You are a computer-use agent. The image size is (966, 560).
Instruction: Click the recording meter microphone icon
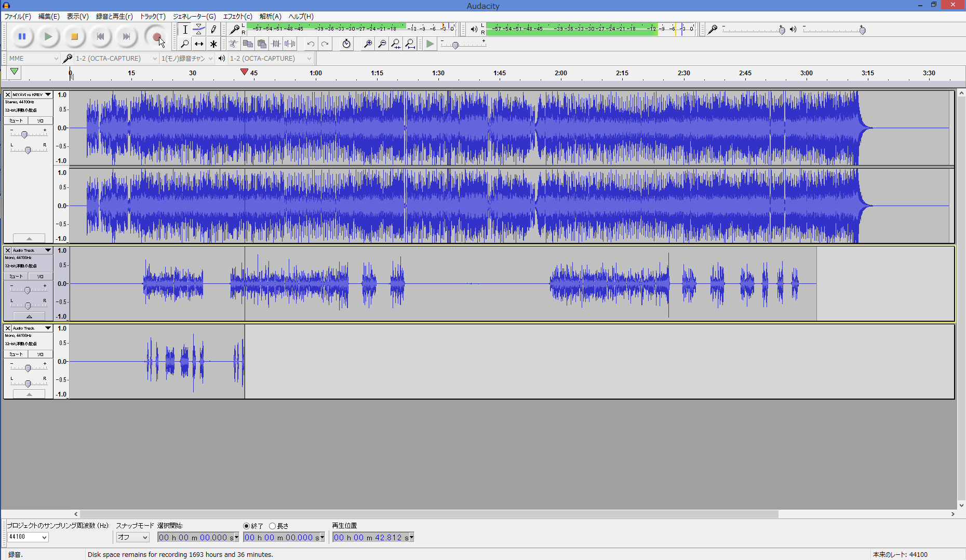pyautogui.click(x=235, y=30)
